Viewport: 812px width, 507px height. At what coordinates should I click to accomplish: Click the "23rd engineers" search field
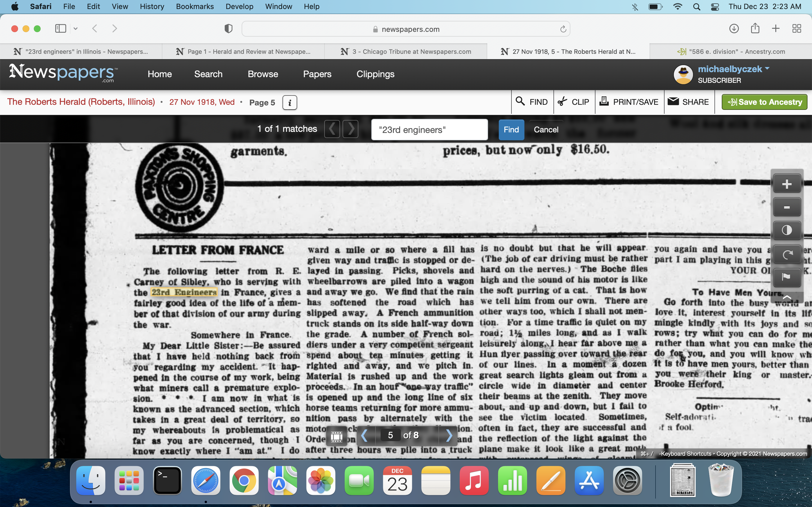pyautogui.click(x=429, y=130)
